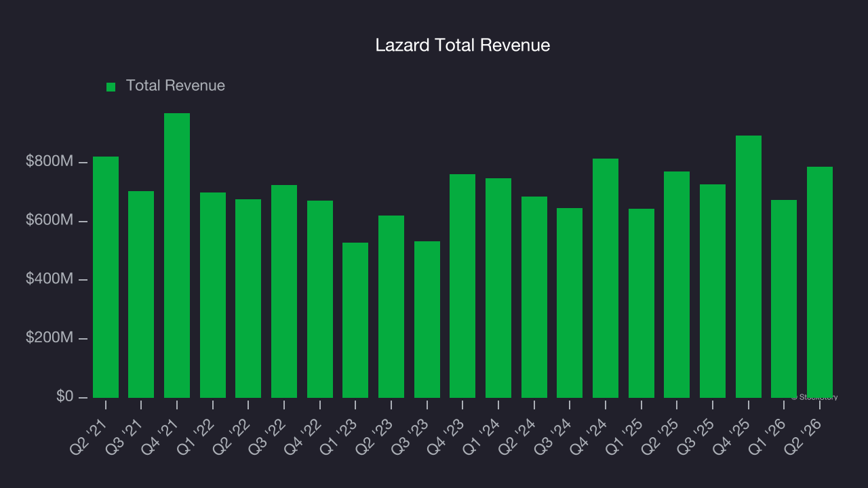Select the Q1 '25 revenue bar
Image resolution: width=868 pixels, height=488 pixels.
pyautogui.click(x=642, y=303)
